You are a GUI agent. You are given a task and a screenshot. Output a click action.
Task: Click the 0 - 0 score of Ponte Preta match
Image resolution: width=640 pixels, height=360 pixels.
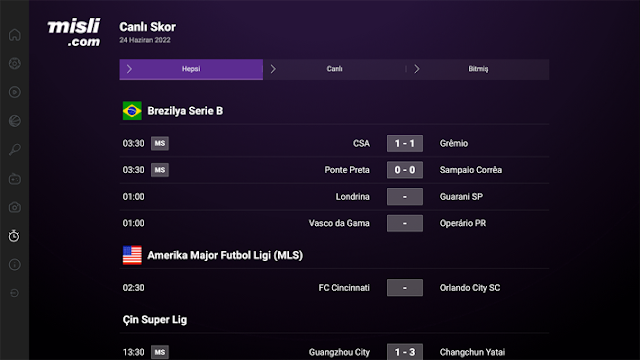405,170
